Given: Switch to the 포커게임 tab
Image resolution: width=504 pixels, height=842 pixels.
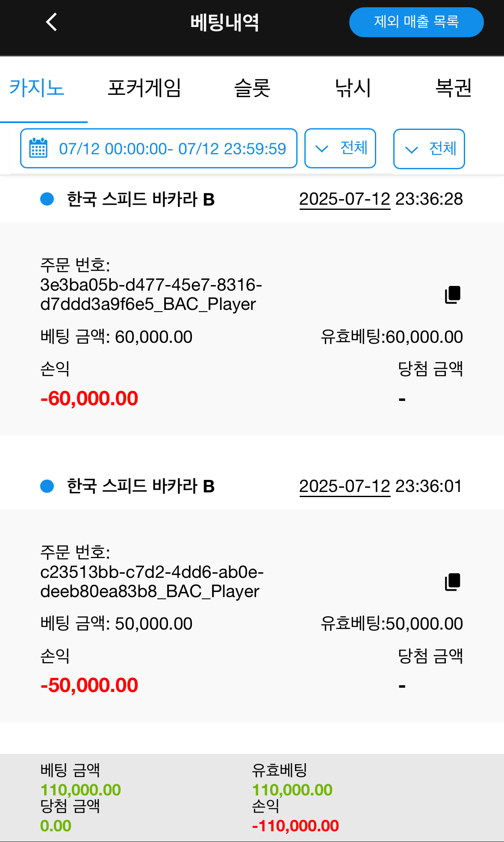Looking at the screenshot, I should pos(144,88).
